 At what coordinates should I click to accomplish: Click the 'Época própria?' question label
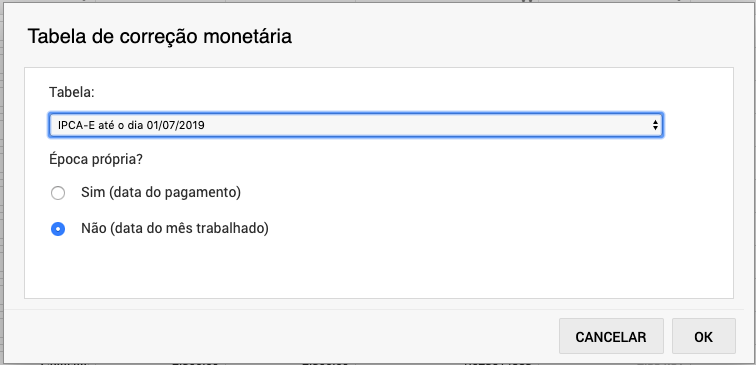96,160
